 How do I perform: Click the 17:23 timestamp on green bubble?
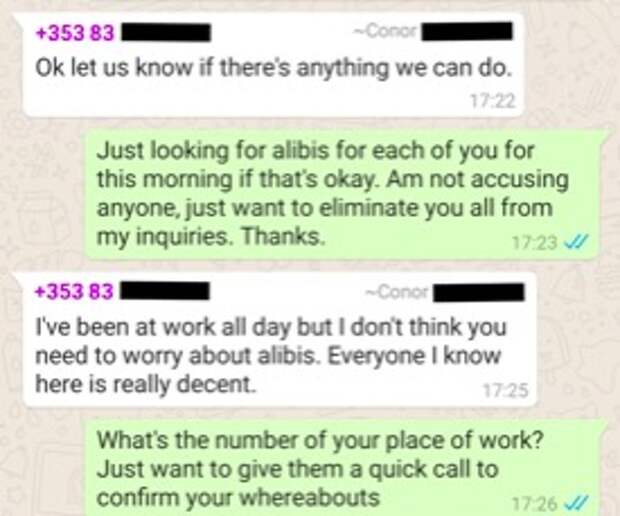coord(535,242)
